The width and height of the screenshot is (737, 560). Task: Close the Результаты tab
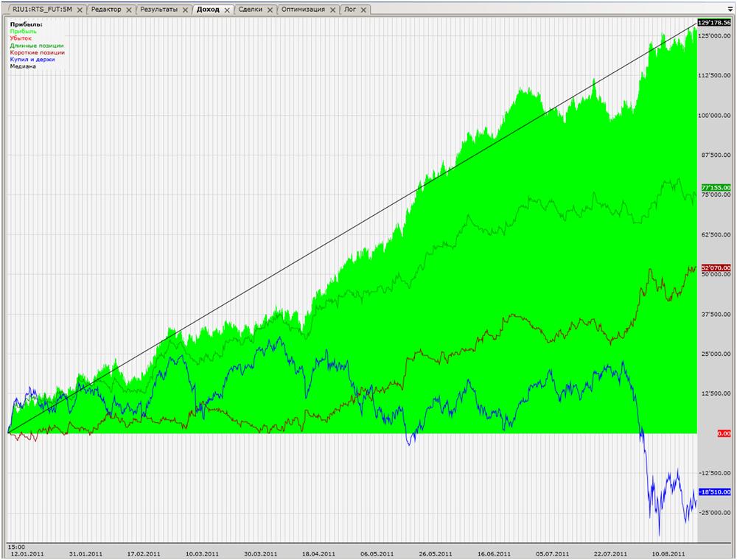click(185, 10)
